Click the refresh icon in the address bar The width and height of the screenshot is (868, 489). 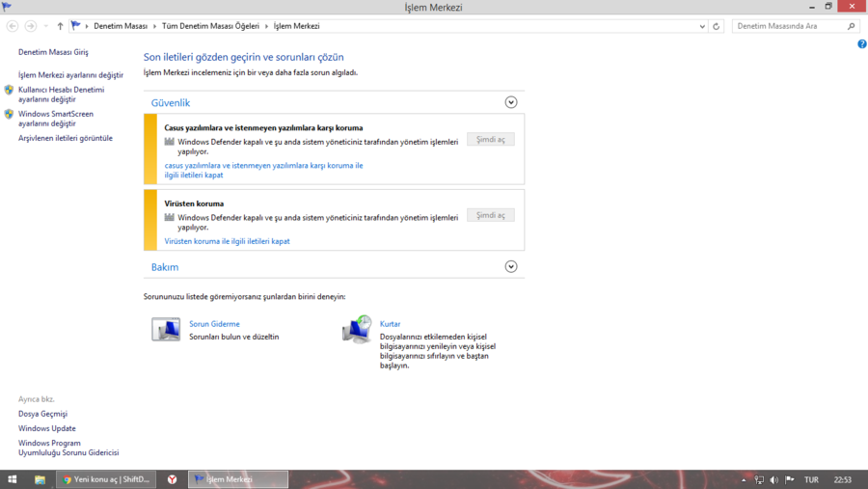tap(716, 26)
